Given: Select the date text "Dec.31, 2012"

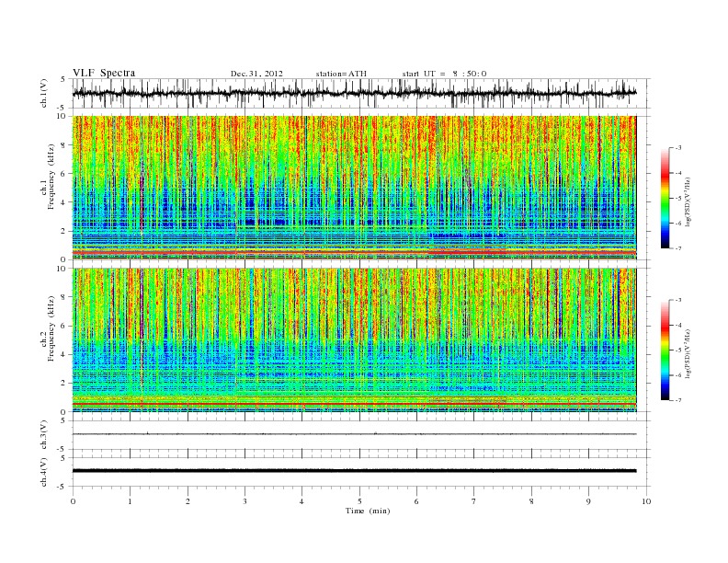Looking at the screenshot, I should 256,74.
